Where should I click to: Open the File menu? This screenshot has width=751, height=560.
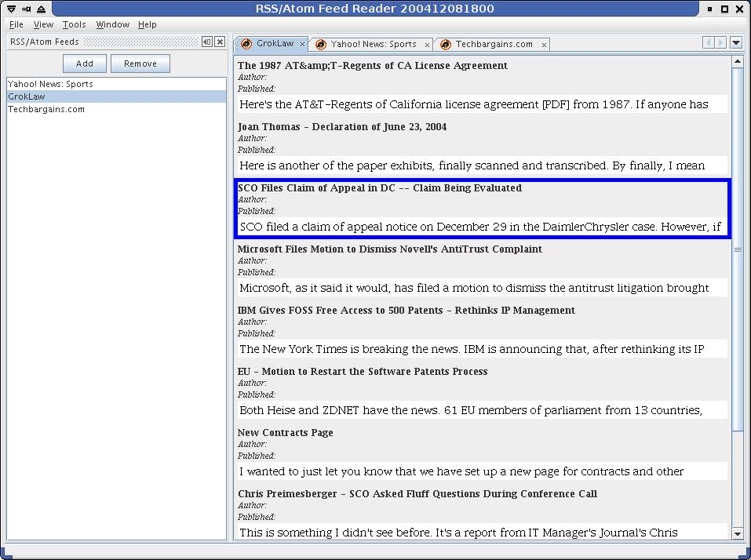click(16, 24)
